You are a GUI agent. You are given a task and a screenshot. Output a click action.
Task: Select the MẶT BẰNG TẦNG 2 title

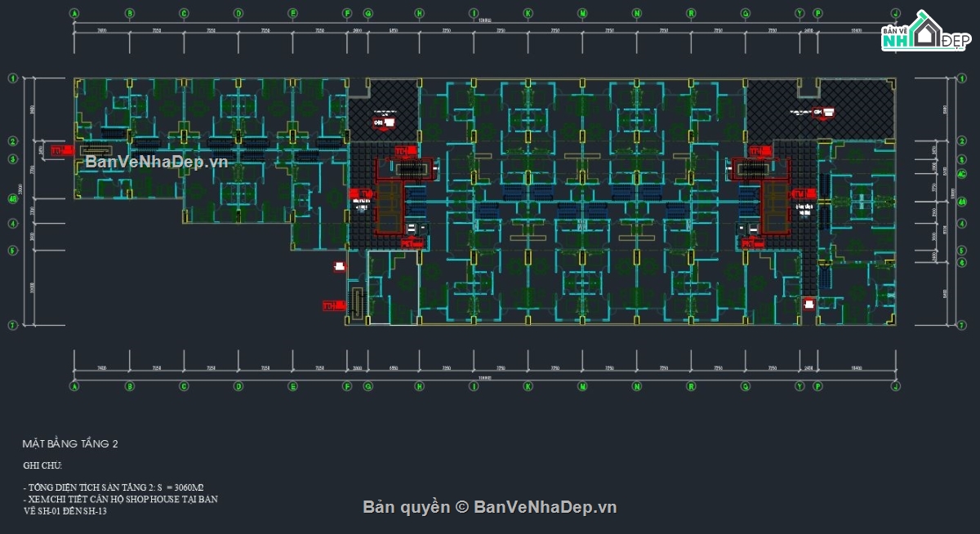(70, 444)
